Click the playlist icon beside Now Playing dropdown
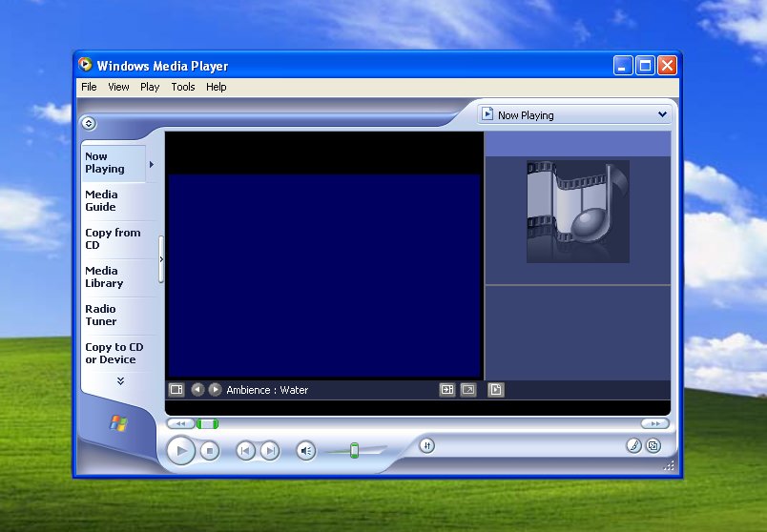The image size is (767, 532). 487,113
